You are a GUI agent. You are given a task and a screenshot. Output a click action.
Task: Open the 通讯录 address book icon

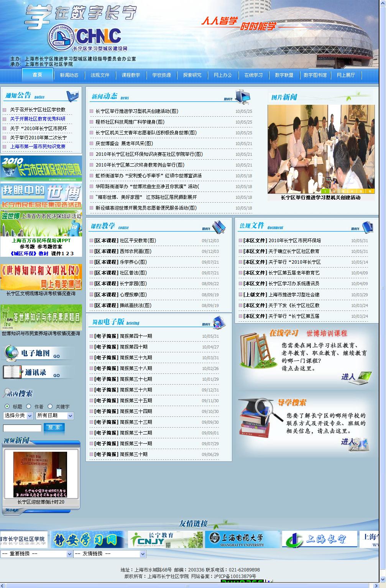pos(13,372)
